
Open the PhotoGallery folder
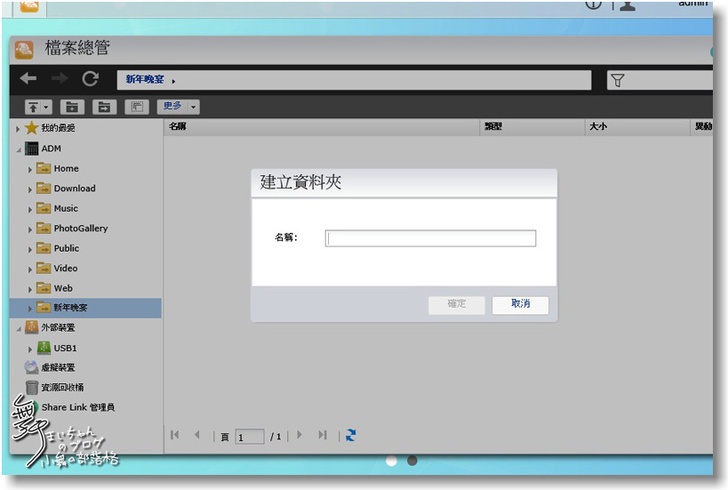pyautogui.click(x=72, y=229)
